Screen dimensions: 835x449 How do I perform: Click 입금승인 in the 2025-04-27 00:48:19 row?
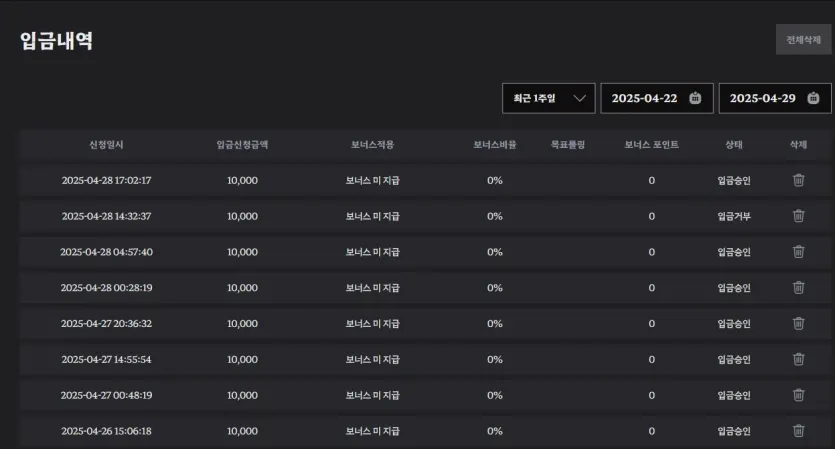coord(734,395)
